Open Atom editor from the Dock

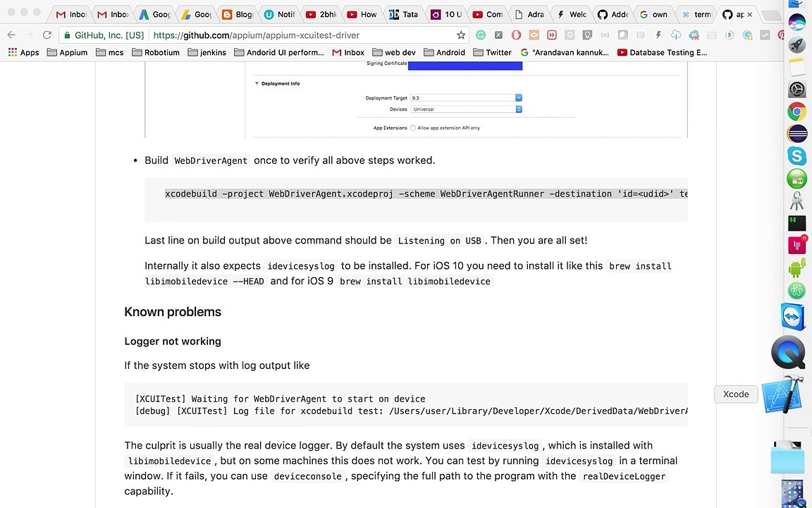(796, 290)
